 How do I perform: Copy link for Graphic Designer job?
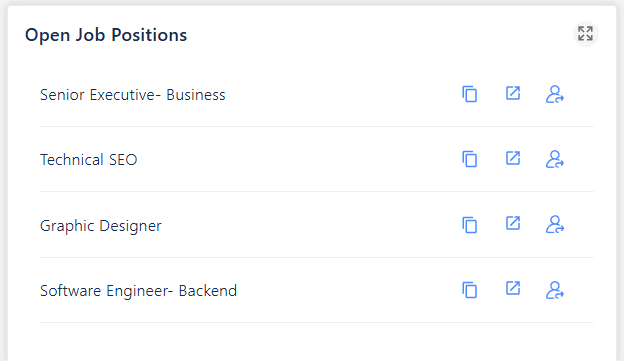pos(470,225)
